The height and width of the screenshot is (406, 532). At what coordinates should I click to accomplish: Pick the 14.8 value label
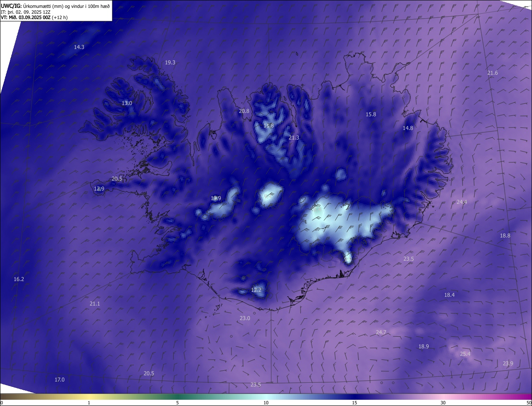(408, 128)
